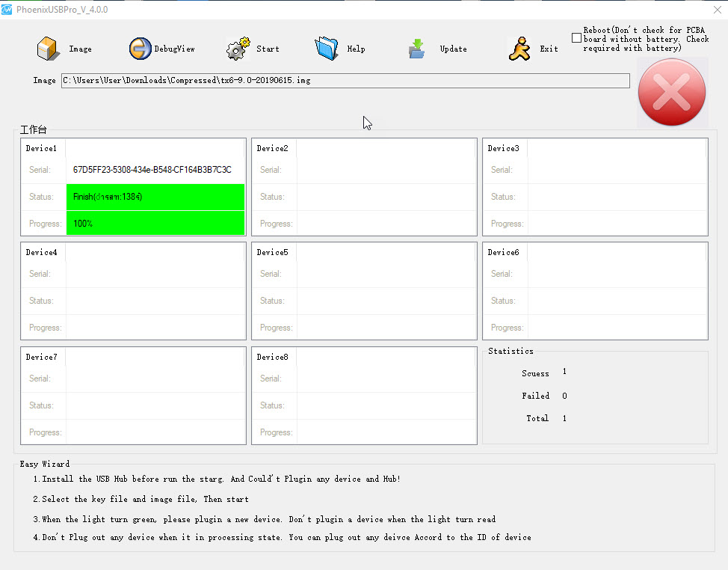Image resolution: width=728 pixels, height=570 pixels.
Task: Click the Device8 panel header
Action: click(x=273, y=357)
